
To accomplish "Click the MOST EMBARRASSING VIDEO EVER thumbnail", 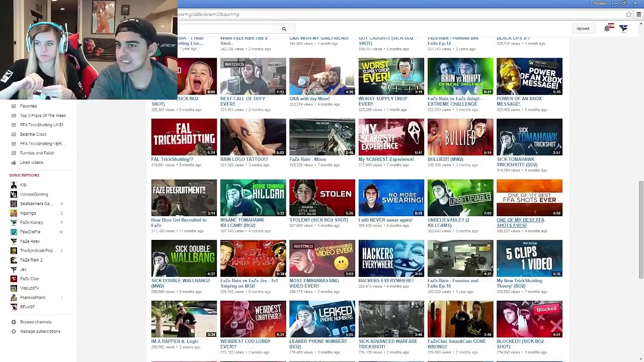I will click(x=322, y=258).
